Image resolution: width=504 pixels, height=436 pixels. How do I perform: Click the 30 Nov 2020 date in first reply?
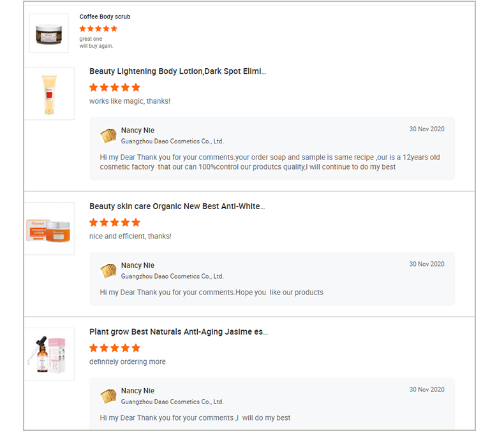(x=427, y=129)
